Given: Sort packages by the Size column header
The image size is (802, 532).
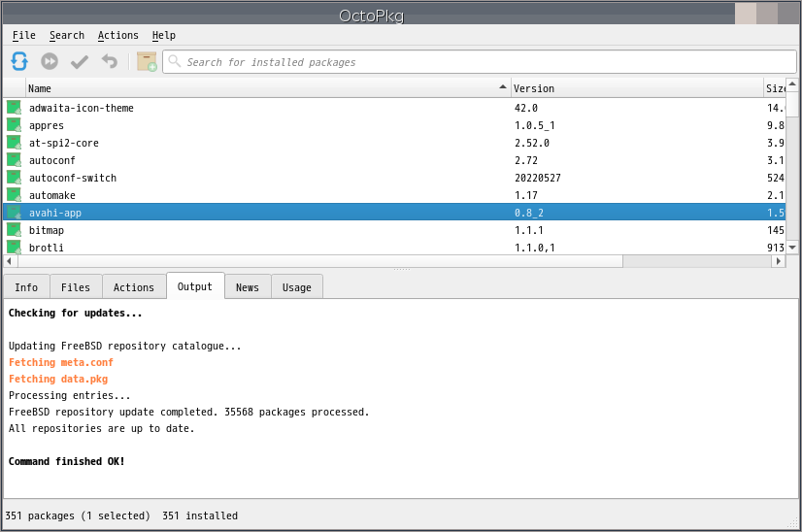Looking at the screenshot, I should click(x=775, y=88).
